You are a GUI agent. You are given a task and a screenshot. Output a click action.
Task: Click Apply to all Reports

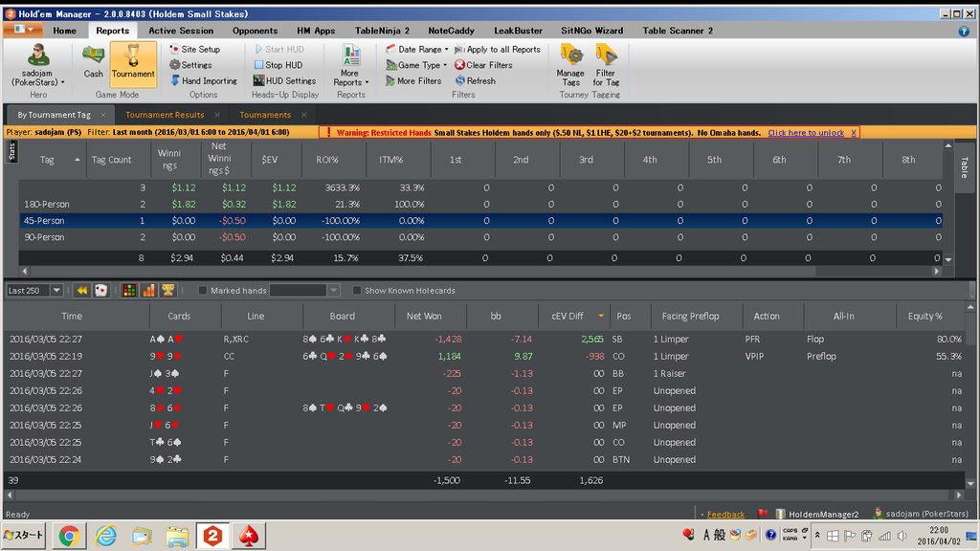[498, 49]
